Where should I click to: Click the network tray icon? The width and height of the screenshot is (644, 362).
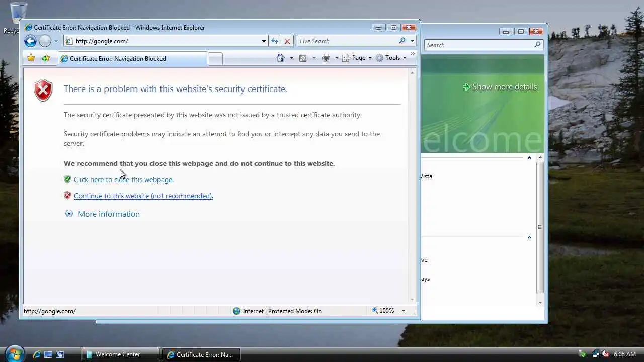[595, 354]
